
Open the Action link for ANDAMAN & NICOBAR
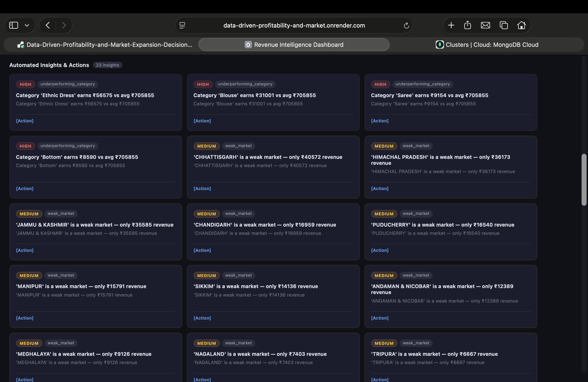tap(380, 318)
